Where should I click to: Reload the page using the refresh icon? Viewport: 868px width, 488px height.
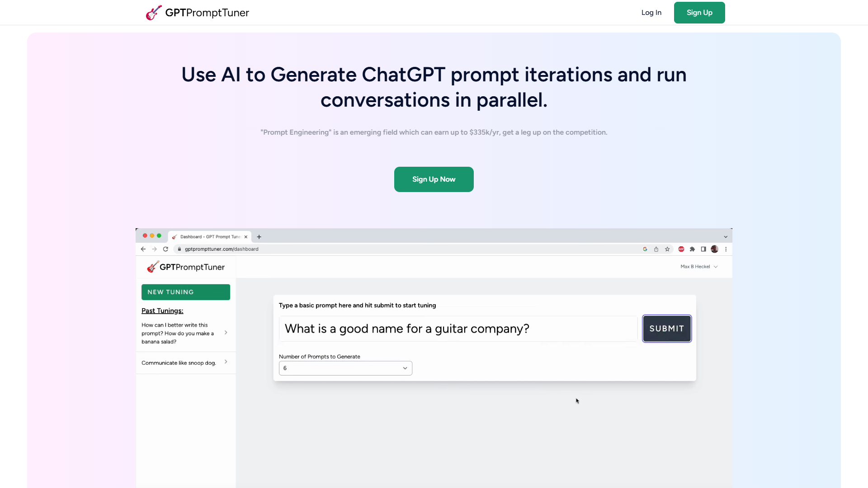point(165,249)
